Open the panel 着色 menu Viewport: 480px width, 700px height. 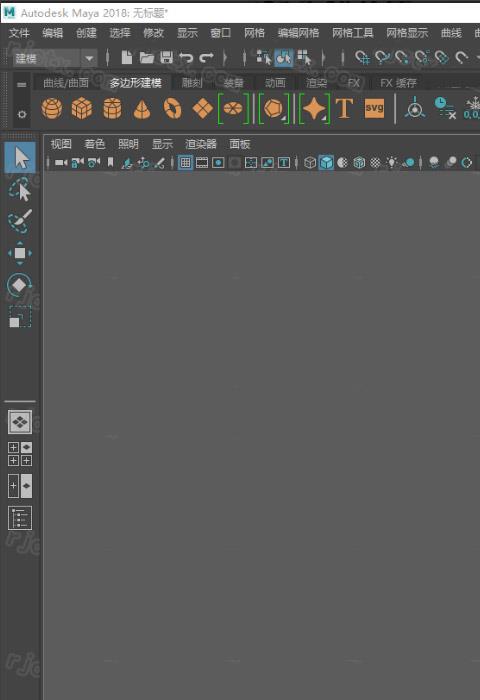[94, 144]
